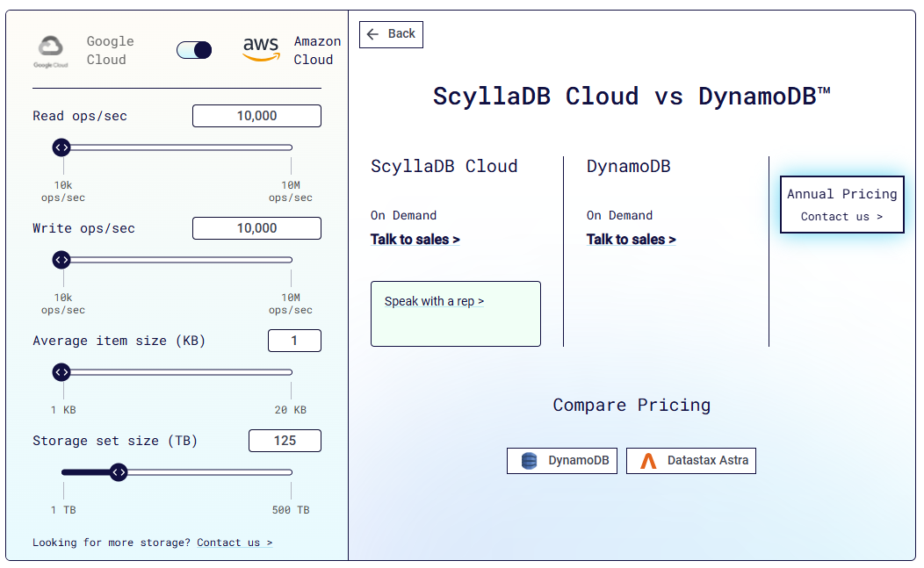Click the ScyllaDB Cloud column title
Viewport: 924px width, 568px height.
click(x=444, y=167)
